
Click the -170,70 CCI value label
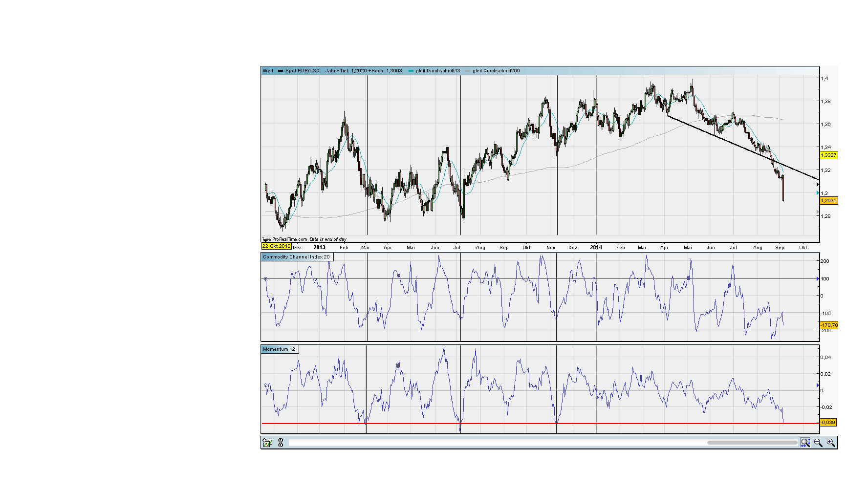pyautogui.click(x=829, y=325)
